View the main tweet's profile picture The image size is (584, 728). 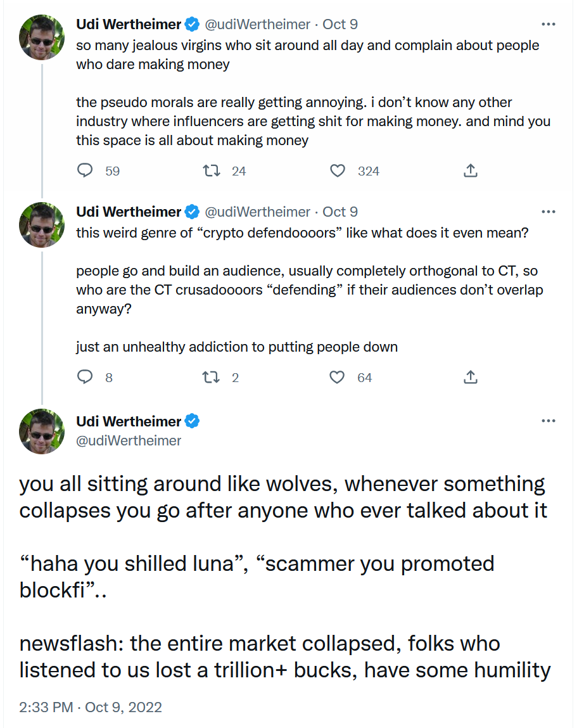tap(42, 431)
